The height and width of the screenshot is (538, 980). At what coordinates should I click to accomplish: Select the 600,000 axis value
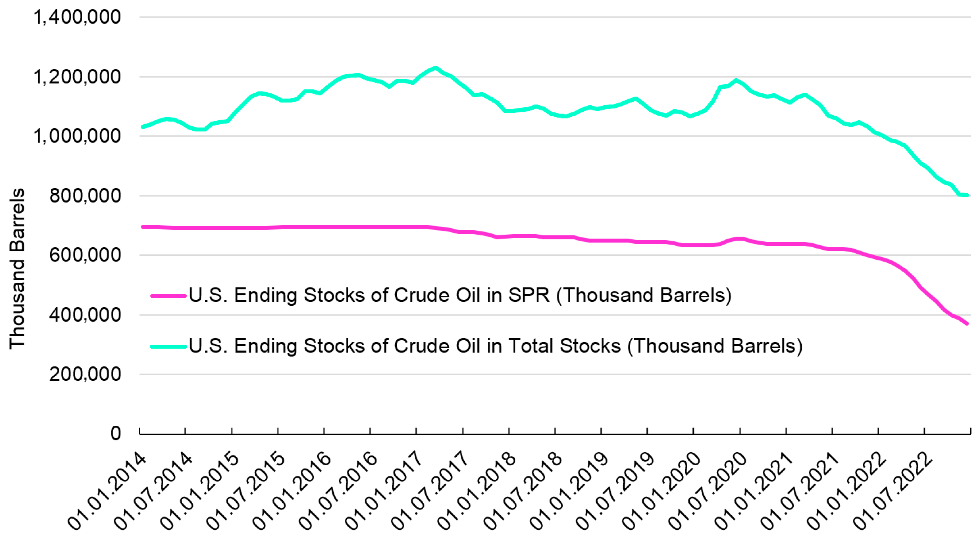85,255
